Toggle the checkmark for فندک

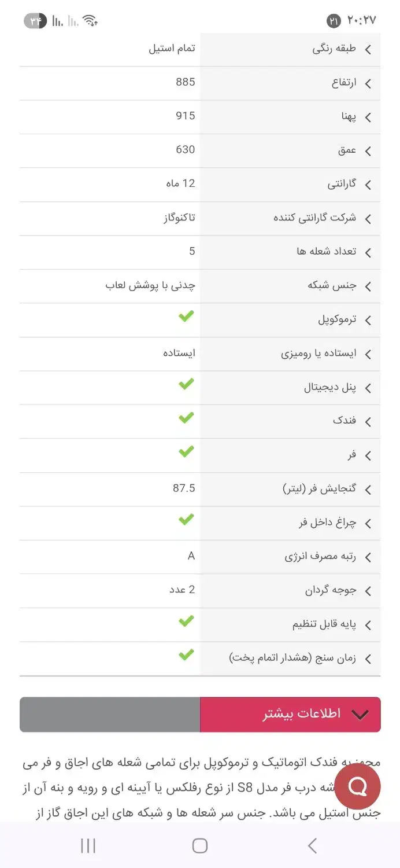pos(186,417)
